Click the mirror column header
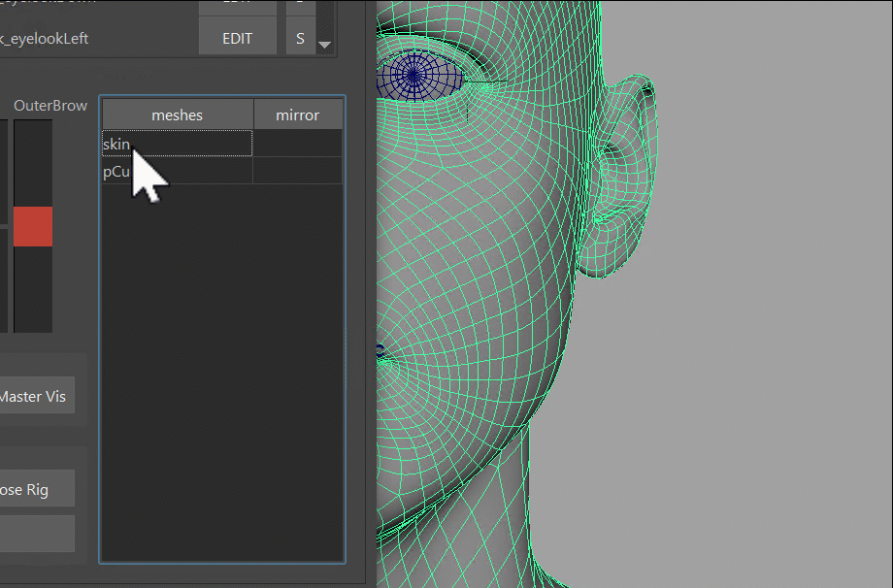This screenshot has height=588, width=893. (x=298, y=114)
